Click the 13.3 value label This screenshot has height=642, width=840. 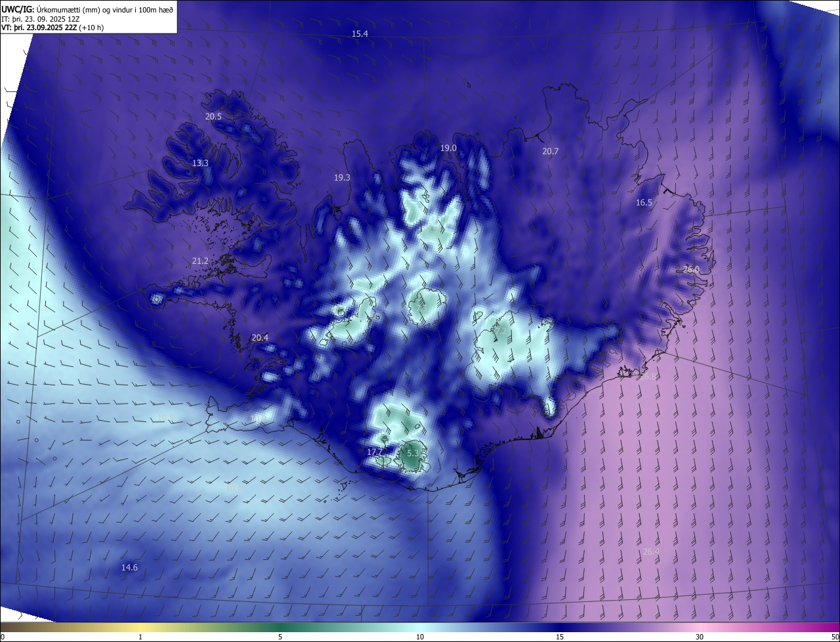200,163
